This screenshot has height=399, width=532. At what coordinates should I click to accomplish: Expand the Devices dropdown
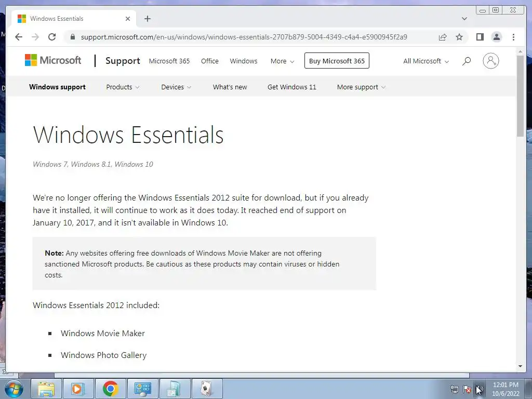pyautogui.click(x=176, y=87)
